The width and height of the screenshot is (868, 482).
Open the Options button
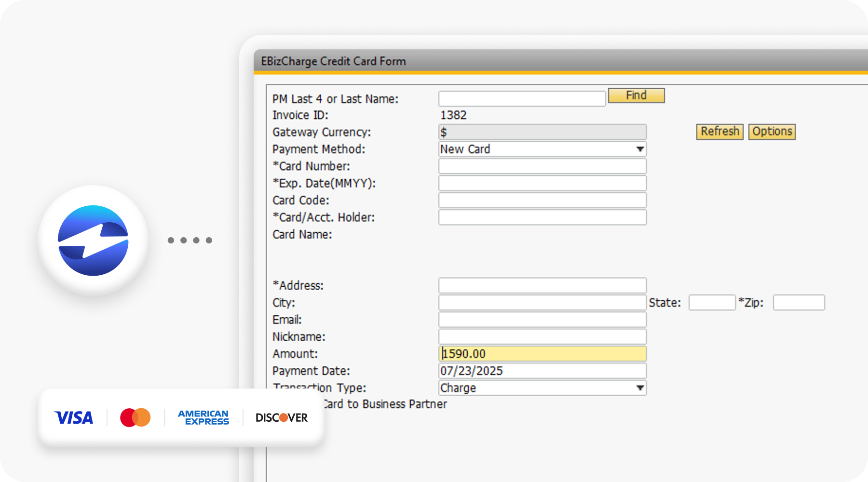(772, 132)
